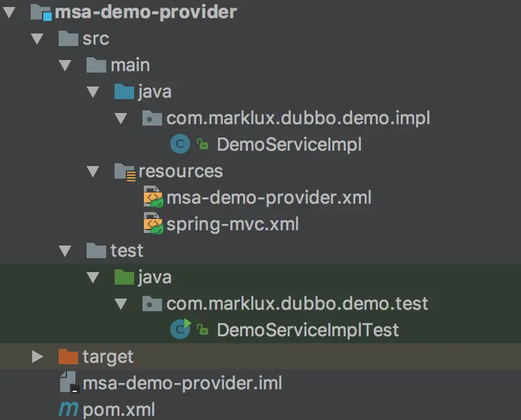Click the green java test root icon

pos(124,277)
